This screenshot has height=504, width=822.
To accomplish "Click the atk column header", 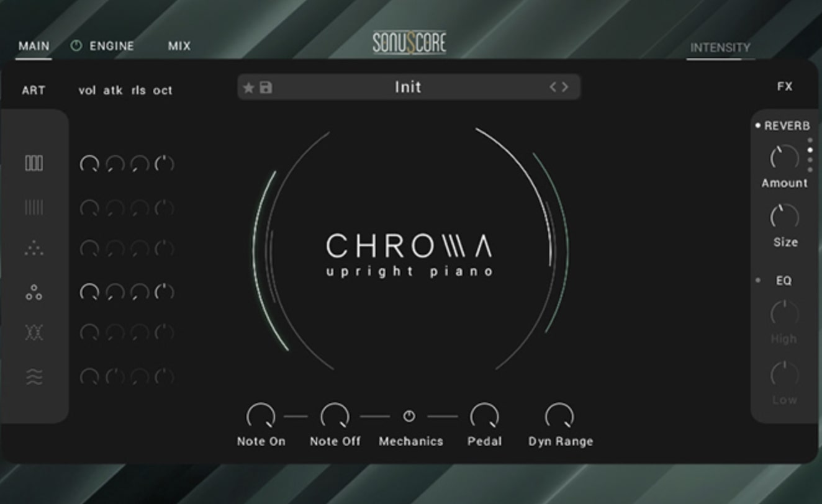I will tap(113, 91).
